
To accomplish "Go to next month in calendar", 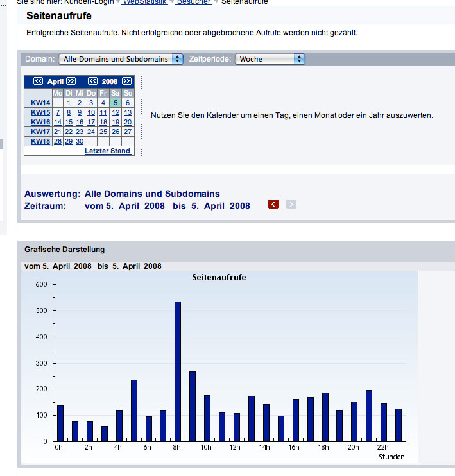I will 71,81.
